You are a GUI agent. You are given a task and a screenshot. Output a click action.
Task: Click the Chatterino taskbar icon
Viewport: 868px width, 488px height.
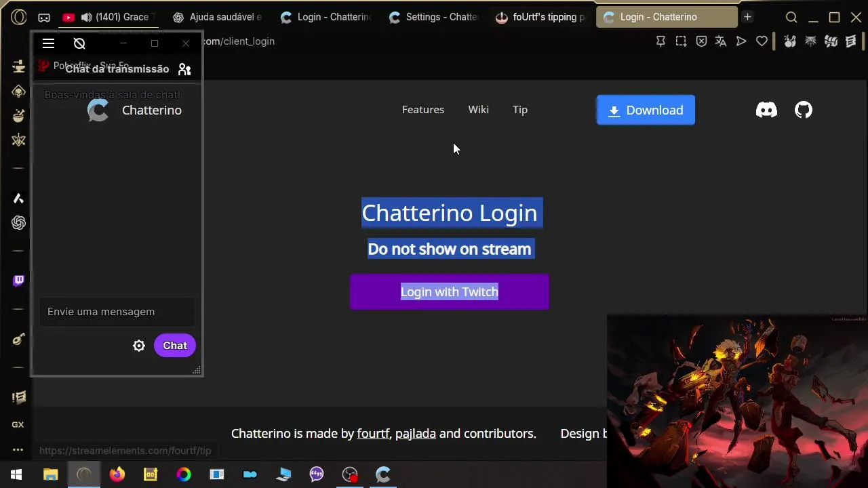point(383,474)
